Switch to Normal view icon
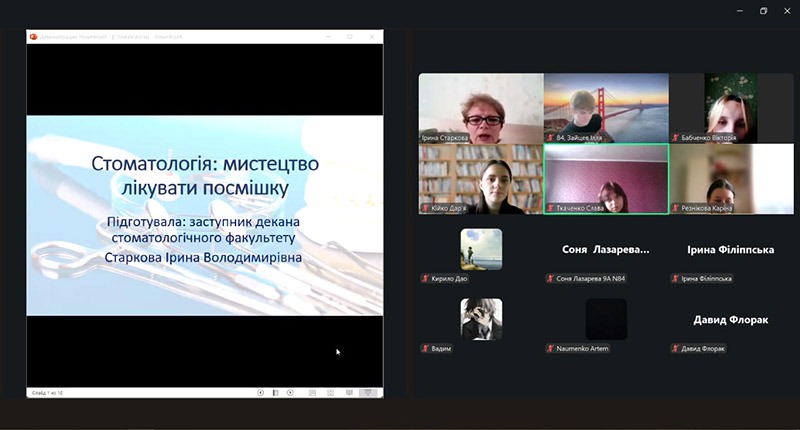Screen dimensions: 800x430 point(313,393)
